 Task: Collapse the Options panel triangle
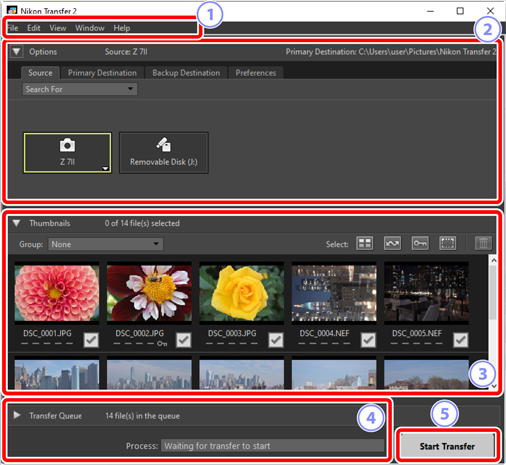pos(16,52)
